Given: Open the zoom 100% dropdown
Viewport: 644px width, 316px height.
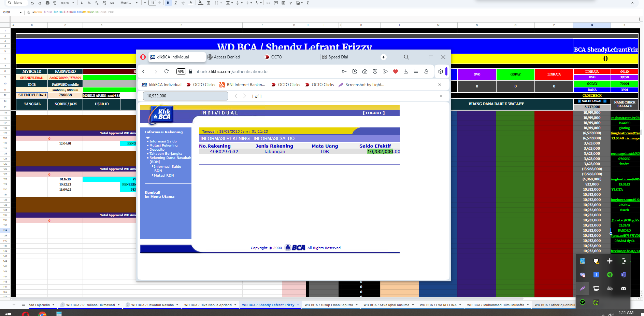Looking at the screenshot, I should click(67, 3).
